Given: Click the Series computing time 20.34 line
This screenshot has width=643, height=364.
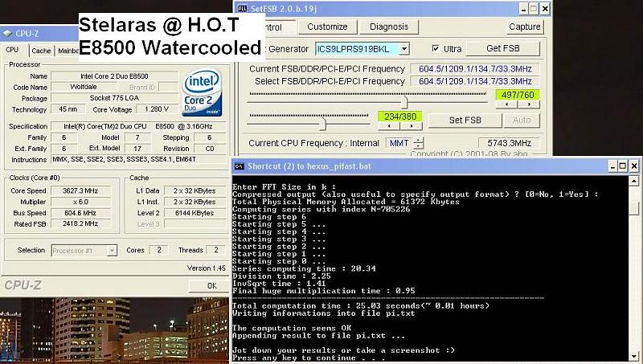Looking at the screenshot, I should pyautogui.click(x=304, y=268).
